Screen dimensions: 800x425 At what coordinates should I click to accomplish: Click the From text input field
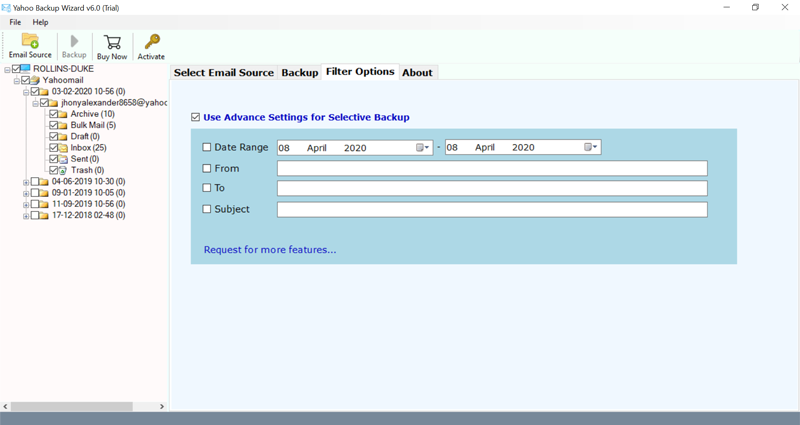tap(492, 168)
